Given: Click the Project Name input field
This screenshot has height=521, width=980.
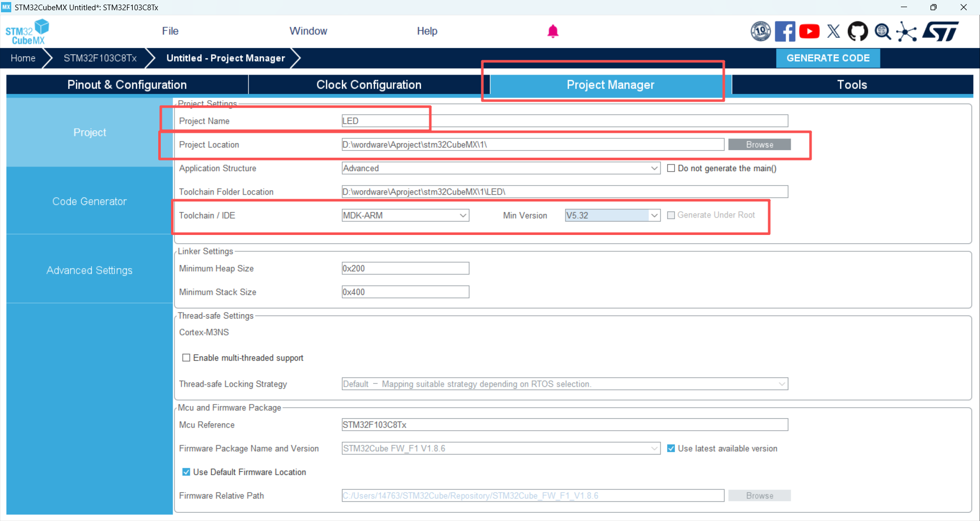Looking at the screenshot, I should coord(565,121).
